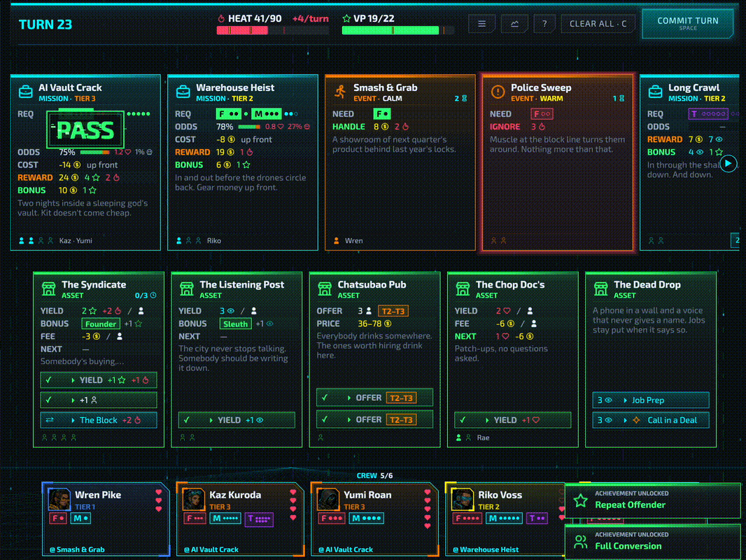Choose Job Prep at The Dead Drop
The height and width of the screenshot is (560, 746).
point(650,400)
